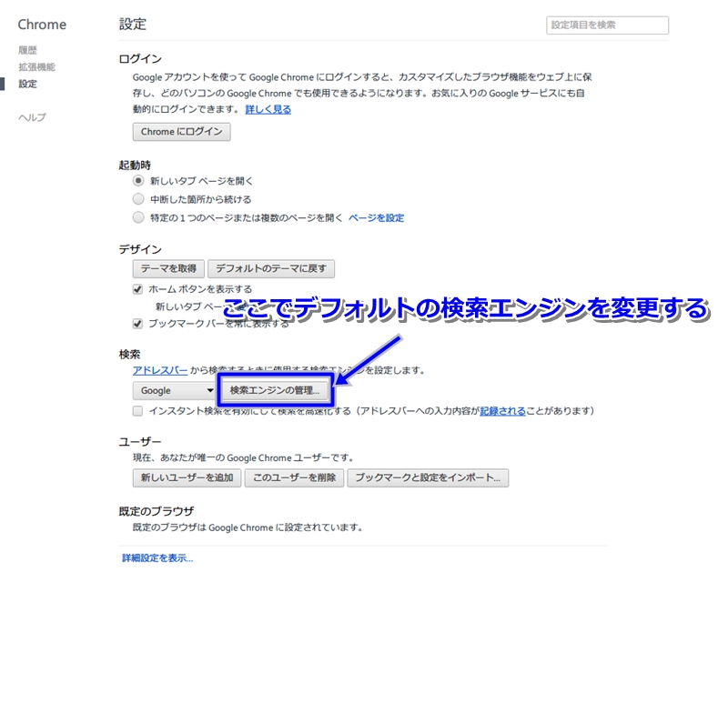
Task: Click the Chrome title in the sidebar
Action: click(x=42, y=25)
